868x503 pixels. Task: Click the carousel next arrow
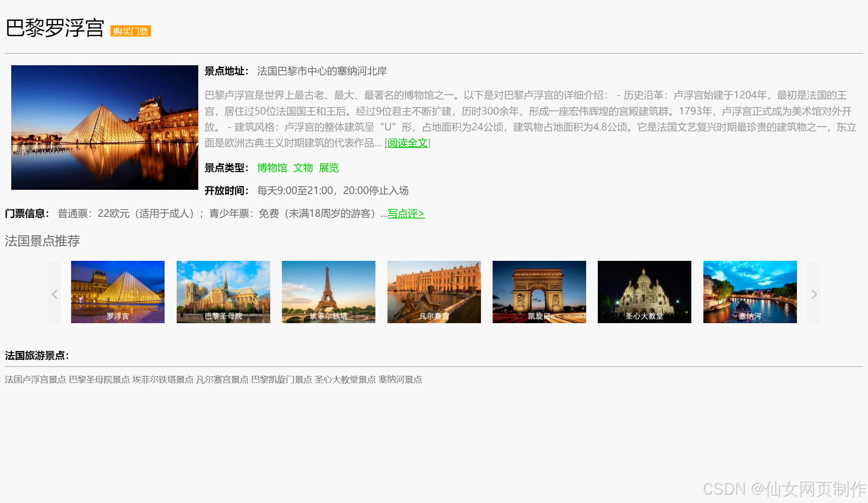tap(814, 294)
